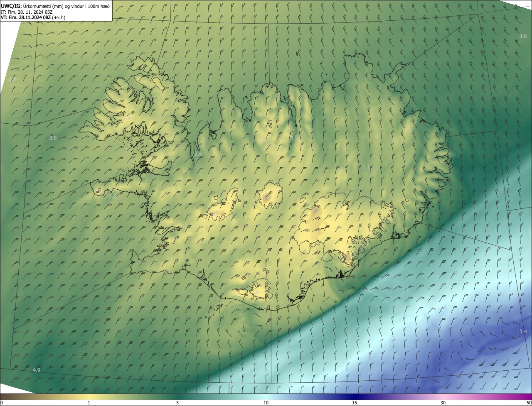
Task: Click the 4.9 value label over the sea
Action: pos(37,370)
